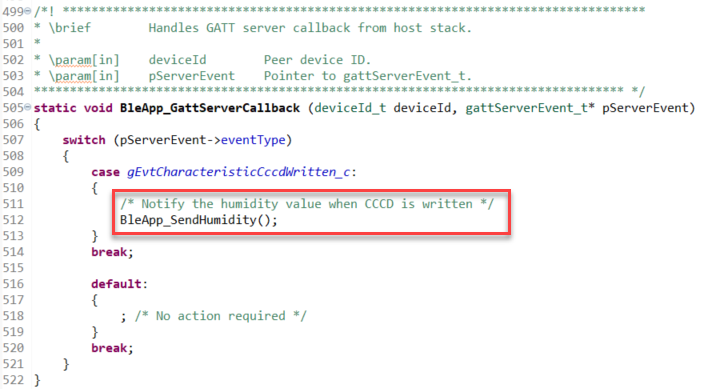Click line number 505 in gutter
710x389 pixels.
point(13,108)
